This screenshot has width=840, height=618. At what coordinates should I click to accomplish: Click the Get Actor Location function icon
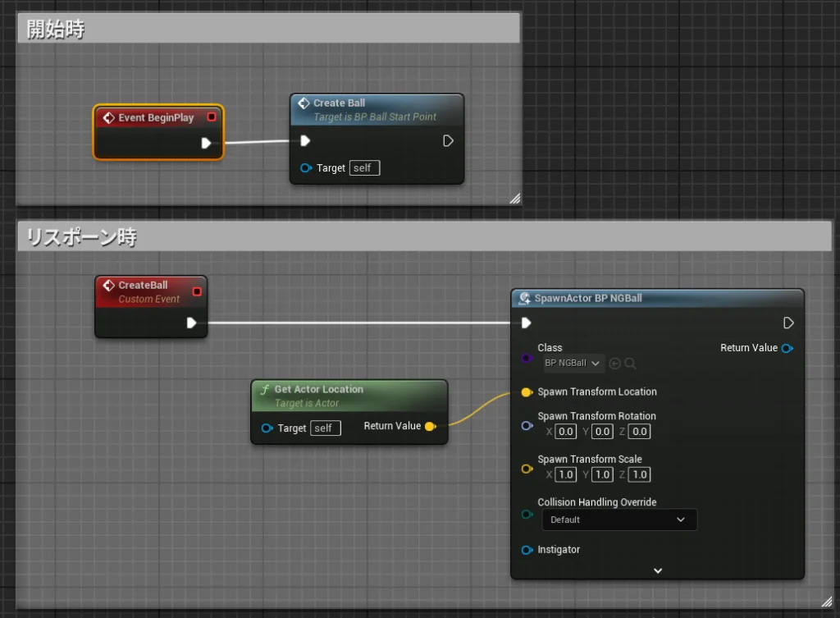click(x=264, y=390)
